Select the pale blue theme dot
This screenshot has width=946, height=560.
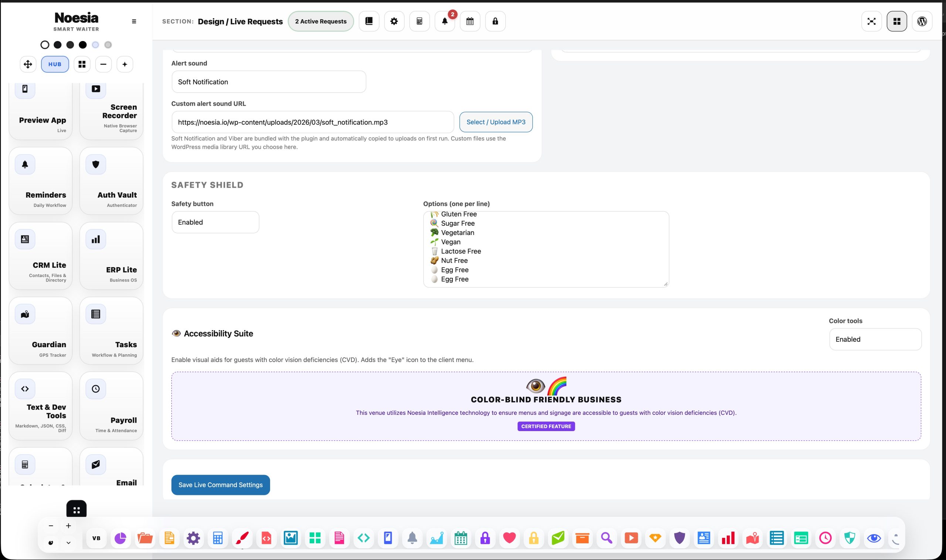[x=95, y=45]
